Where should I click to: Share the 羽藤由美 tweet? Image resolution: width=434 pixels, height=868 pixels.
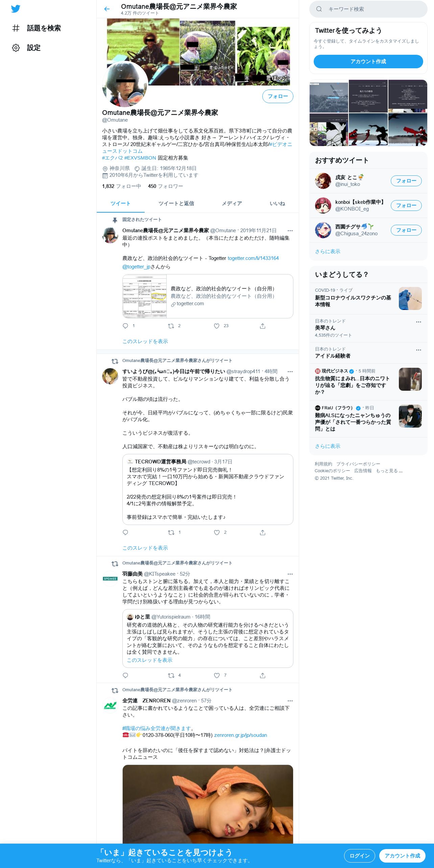click(x=263, y=675)
